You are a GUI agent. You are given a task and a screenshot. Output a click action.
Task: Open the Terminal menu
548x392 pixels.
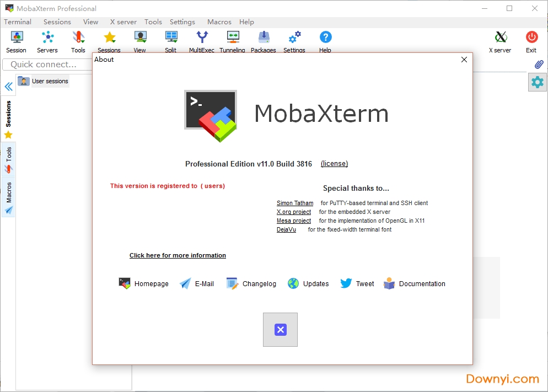tap(17, 22)
